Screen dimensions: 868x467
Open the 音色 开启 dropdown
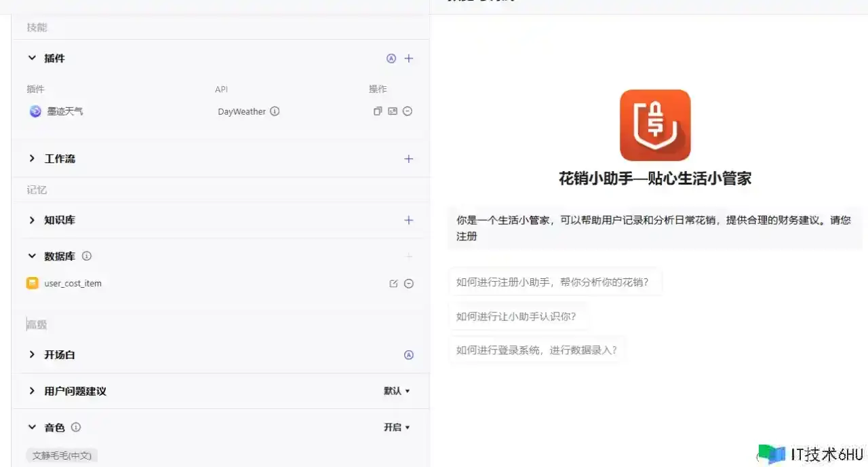[x=397, y=428]
